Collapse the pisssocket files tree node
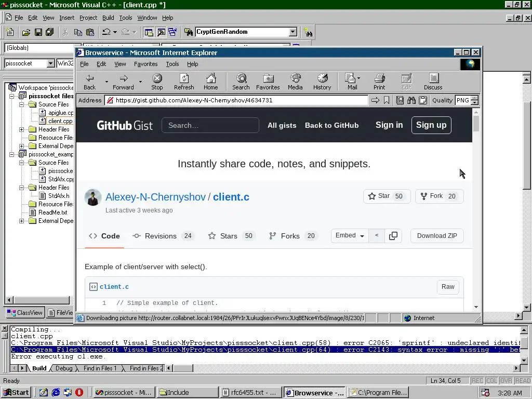 click(x=11, y=96)
